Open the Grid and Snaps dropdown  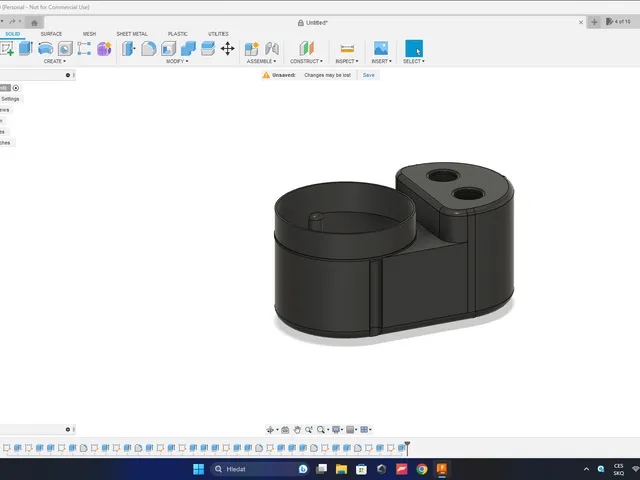click(x=351, y=429)
